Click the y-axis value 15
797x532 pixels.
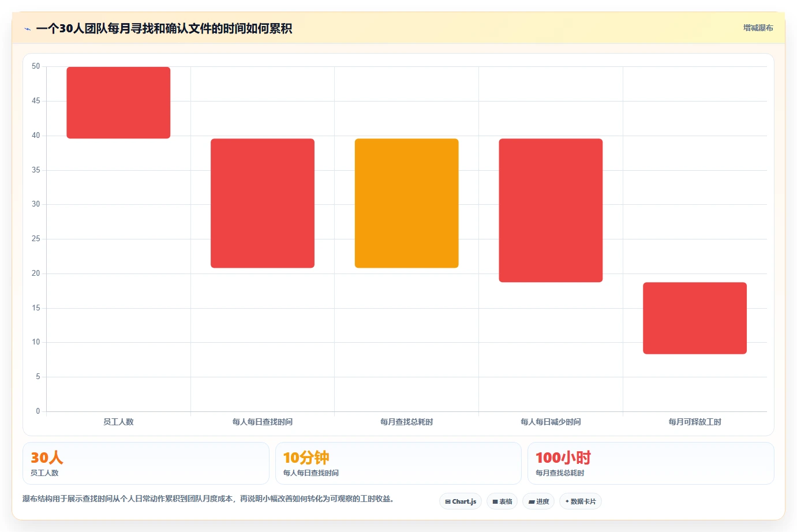[x=36, y=308]
